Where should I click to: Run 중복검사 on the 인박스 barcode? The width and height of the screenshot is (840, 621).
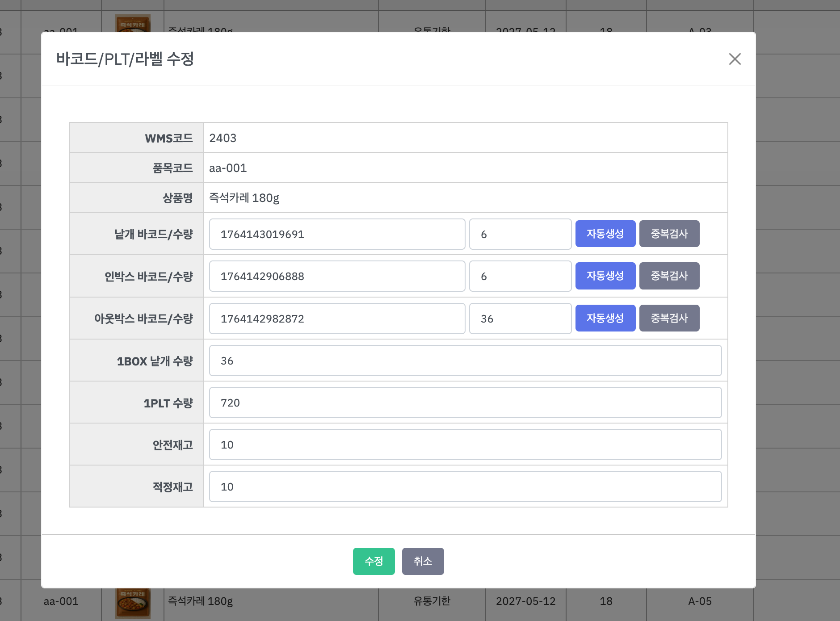(669, 276)
